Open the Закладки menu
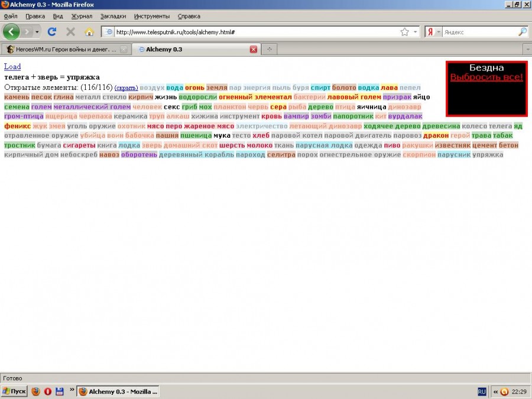This screenshot has height=399, width=532. click(x=113, y=16)
